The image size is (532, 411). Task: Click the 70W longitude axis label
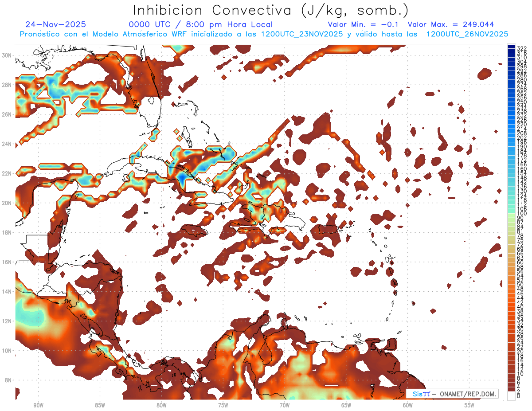(285, 405)
